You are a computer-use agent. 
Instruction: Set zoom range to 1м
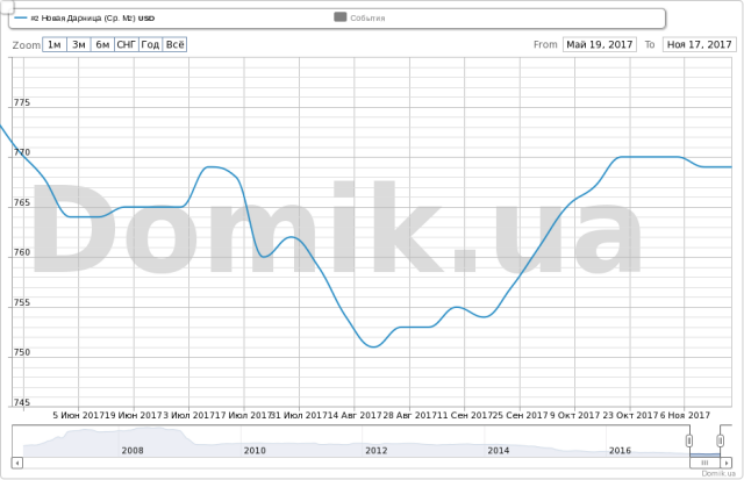click(54, 45)
